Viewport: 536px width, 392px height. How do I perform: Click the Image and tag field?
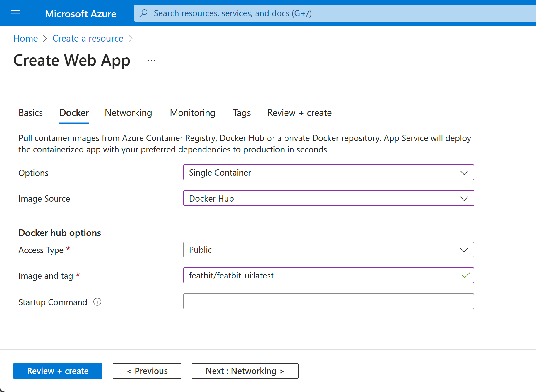(328, 276)
